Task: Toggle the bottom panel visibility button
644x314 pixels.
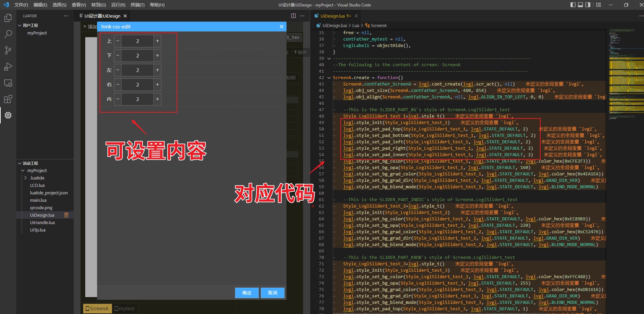Action: (581, 5)
